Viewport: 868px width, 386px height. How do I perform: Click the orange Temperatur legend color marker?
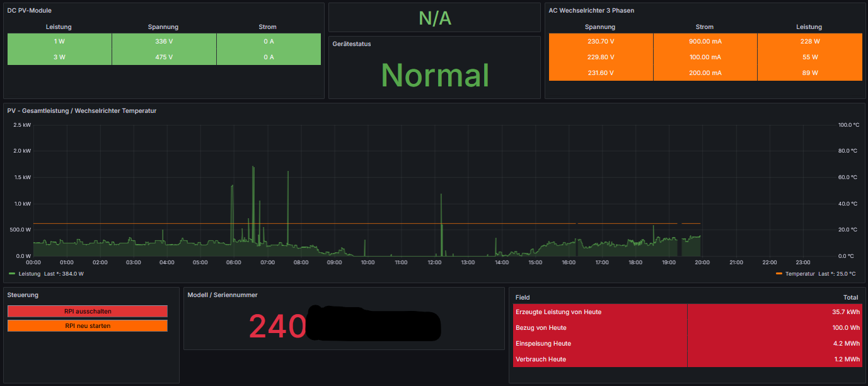coord(778,274)
